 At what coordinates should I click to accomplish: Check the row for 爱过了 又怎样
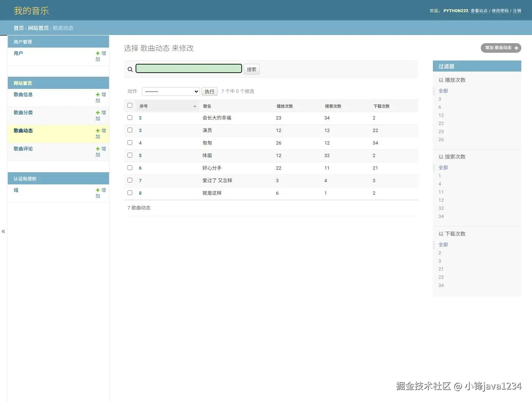[130, 180]
